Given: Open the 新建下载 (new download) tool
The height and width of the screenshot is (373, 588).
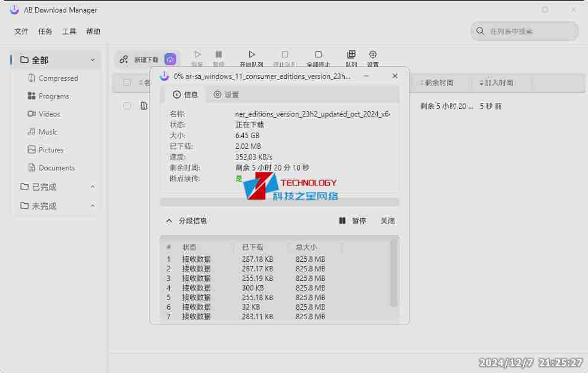Looking at the screenshot, I should [x=142, y=59].
